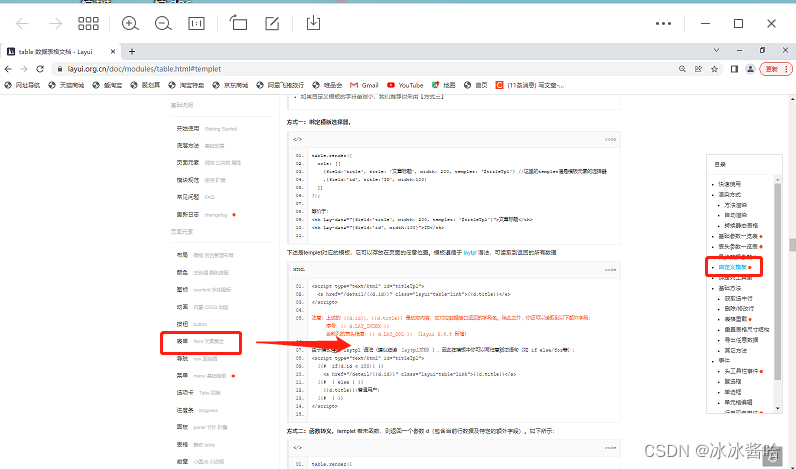Open the progress sidebar item

(x=197, y=410)
